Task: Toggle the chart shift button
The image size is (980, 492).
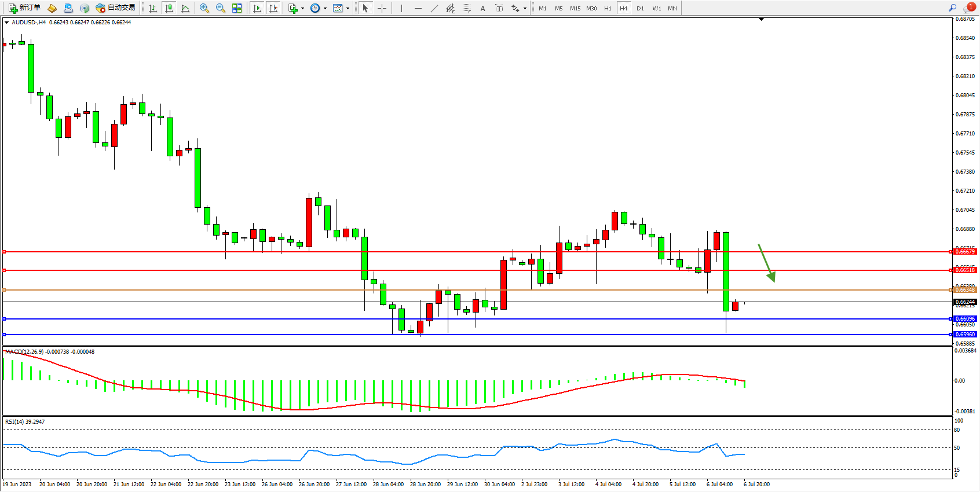Action: click(x=273, y=8)
